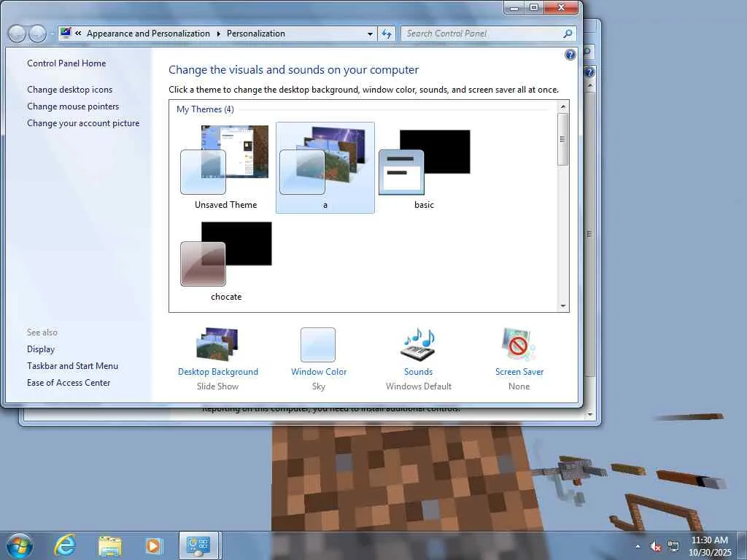747x560 pixels.
Task: Open the Window Color swatch icon
Action: click(x=318, y=345)
